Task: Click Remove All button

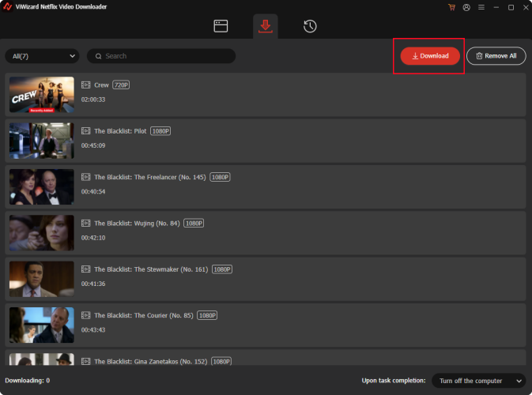Action: tap(496, 56)
